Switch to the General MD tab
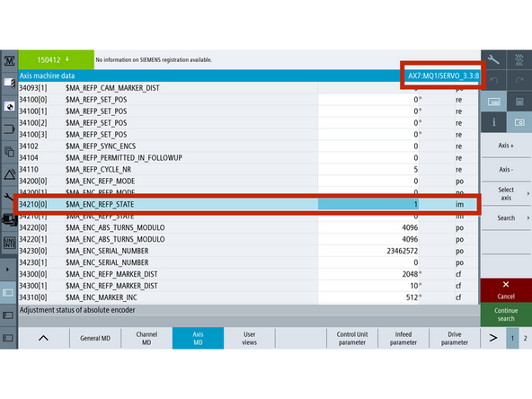Screen dimensions: 532x399 click(95, 338)
